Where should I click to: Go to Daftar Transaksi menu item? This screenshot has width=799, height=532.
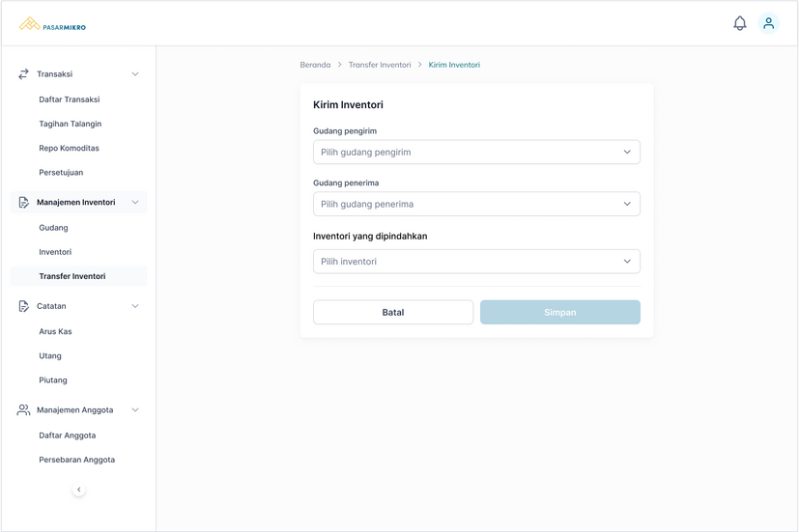pos(70,99)
